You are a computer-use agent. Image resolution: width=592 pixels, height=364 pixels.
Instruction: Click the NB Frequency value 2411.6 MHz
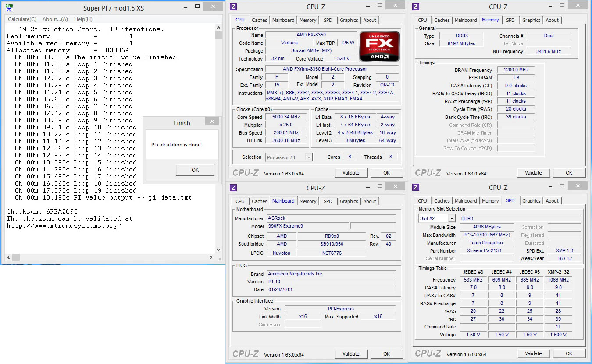[x=549, y=51]
